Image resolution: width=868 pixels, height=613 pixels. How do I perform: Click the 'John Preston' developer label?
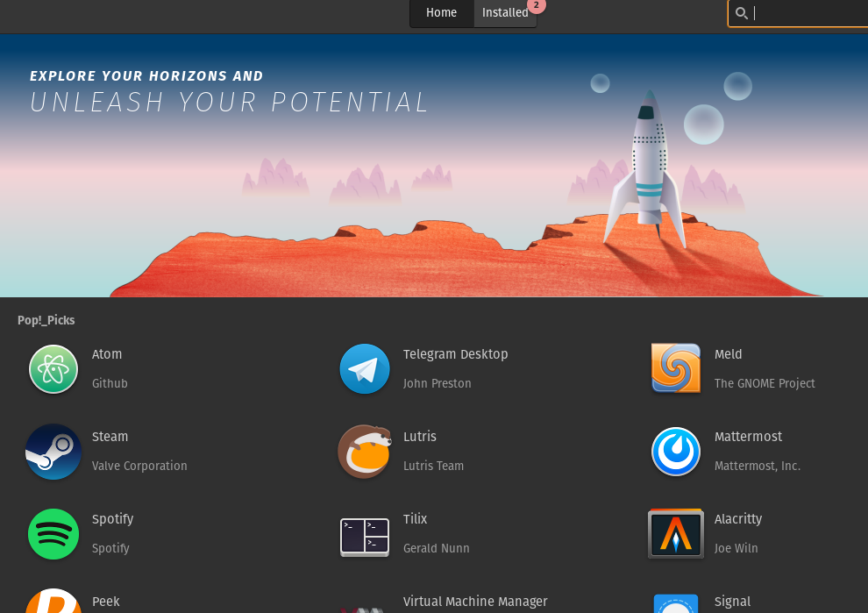[437, 383]
